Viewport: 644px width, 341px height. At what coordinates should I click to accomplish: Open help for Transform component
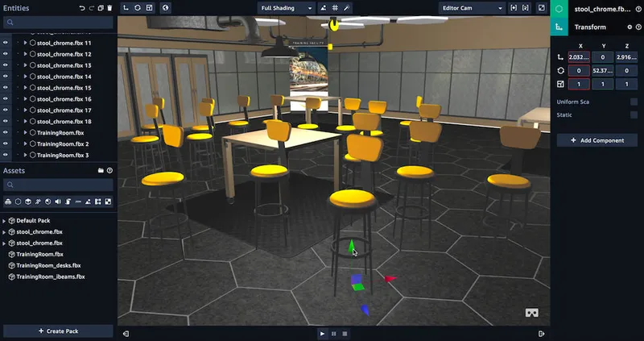point(638,27)
